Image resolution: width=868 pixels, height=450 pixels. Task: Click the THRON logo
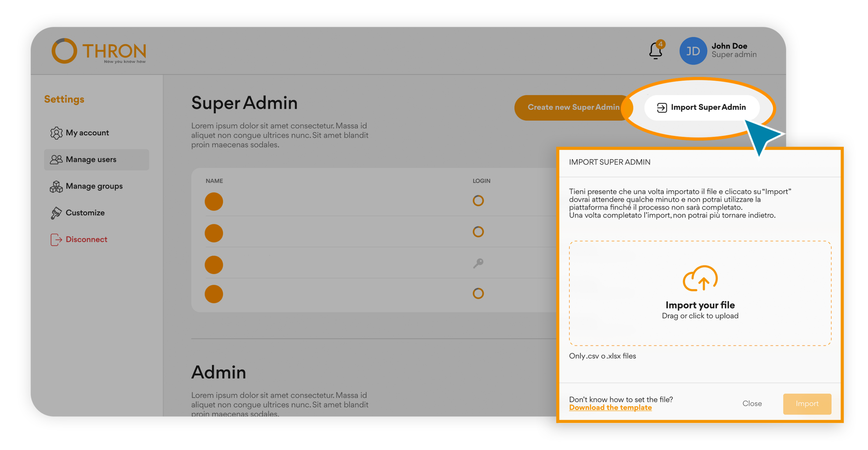(x=99, y=50)
